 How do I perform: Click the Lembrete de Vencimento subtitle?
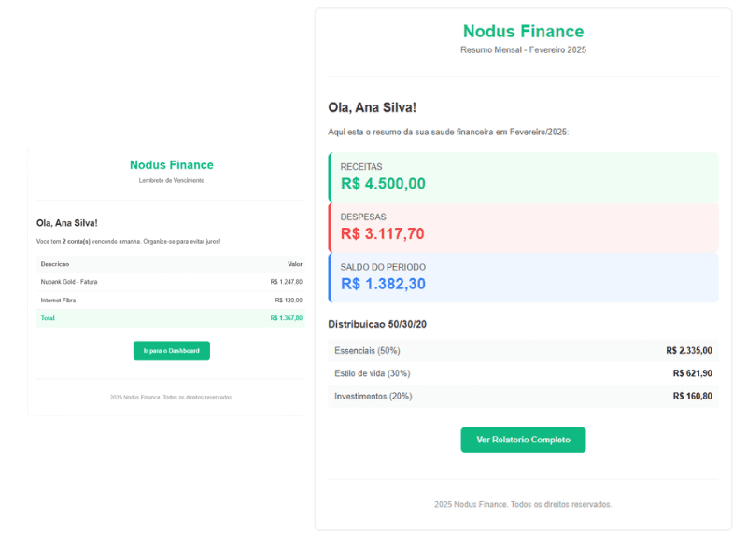click(x=171, y=180)
